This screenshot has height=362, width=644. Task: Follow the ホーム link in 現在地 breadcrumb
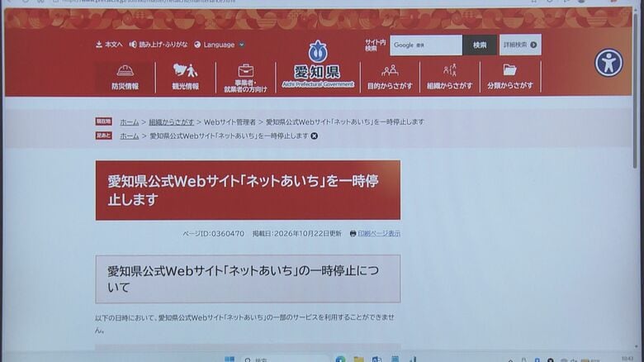tap(130, 122)
